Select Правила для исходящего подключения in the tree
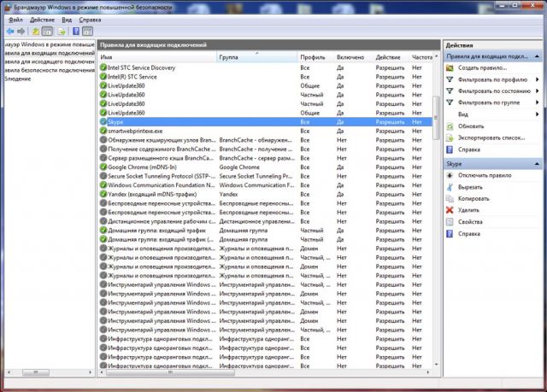Viewport: 547px width, 392px height. (50, 61)
